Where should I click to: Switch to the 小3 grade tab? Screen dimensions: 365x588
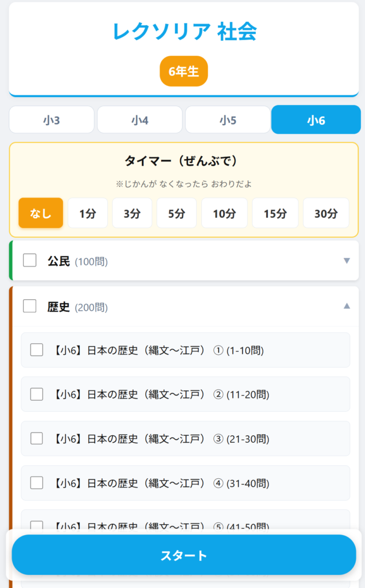[52, 120]
